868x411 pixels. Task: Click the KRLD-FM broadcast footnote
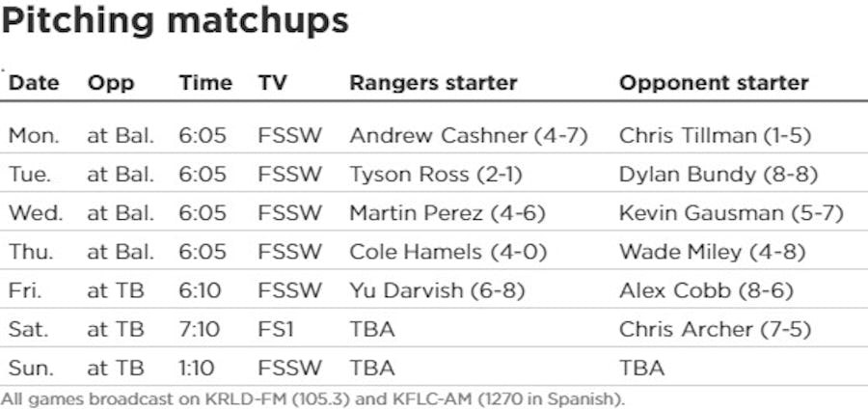click(x=313, y=397)
